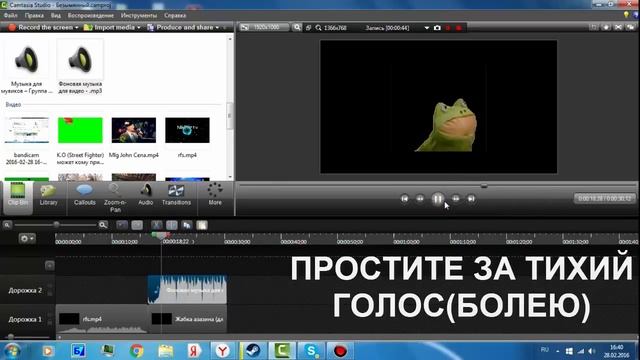
Task: Toggle pan mode in preview toolbar
Action: 606,27
